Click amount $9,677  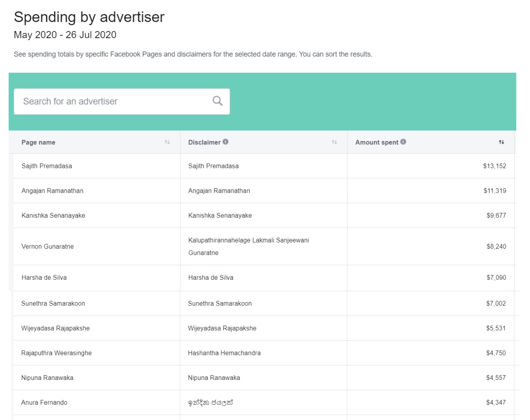pyautogui.click(x=496, y=216)
